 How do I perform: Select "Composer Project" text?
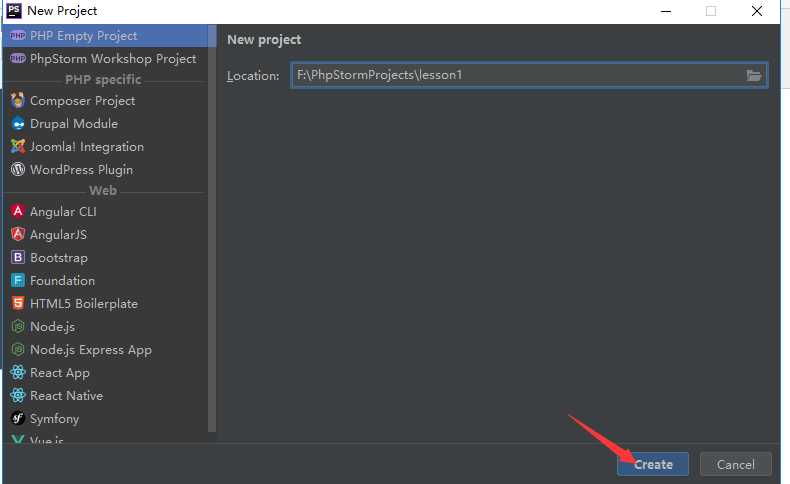pos(83,101)
